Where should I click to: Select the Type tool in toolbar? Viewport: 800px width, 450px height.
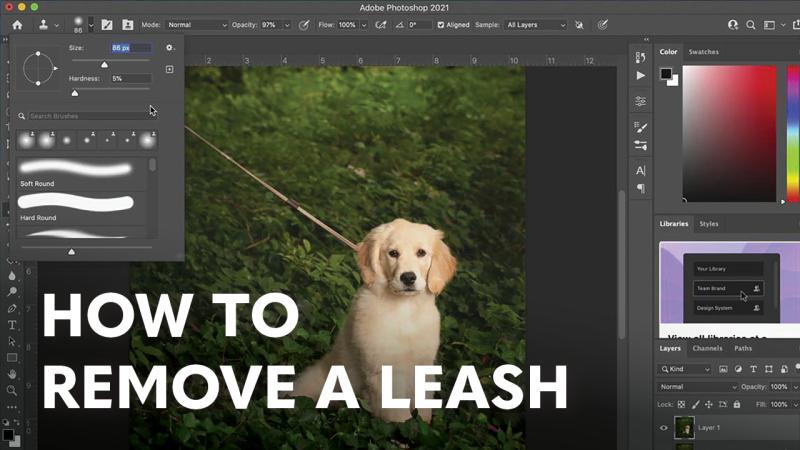click(12, 325)
